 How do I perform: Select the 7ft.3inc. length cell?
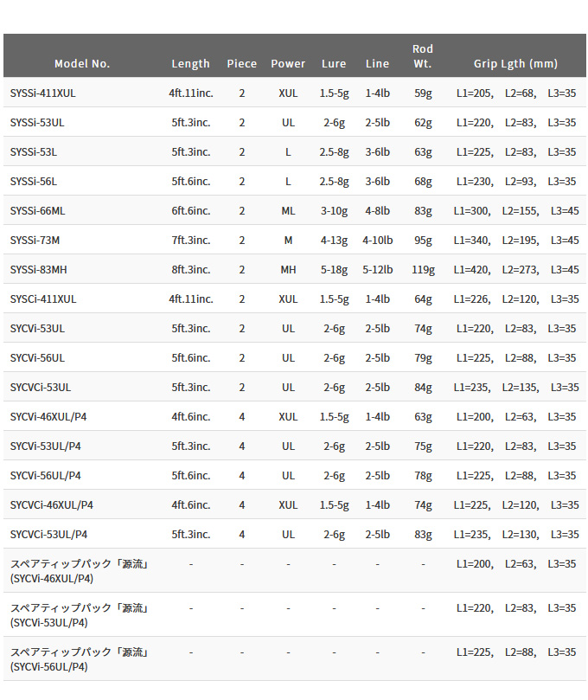[191, 241]
